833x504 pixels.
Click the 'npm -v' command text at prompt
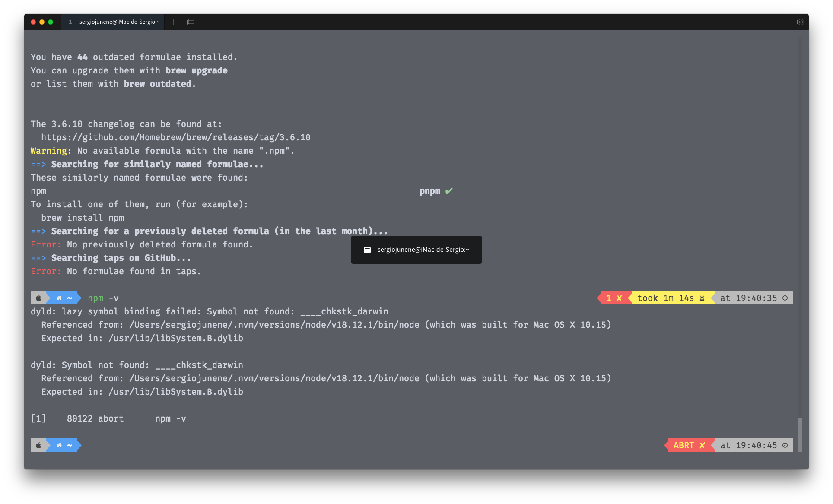(x=103, y=298)
